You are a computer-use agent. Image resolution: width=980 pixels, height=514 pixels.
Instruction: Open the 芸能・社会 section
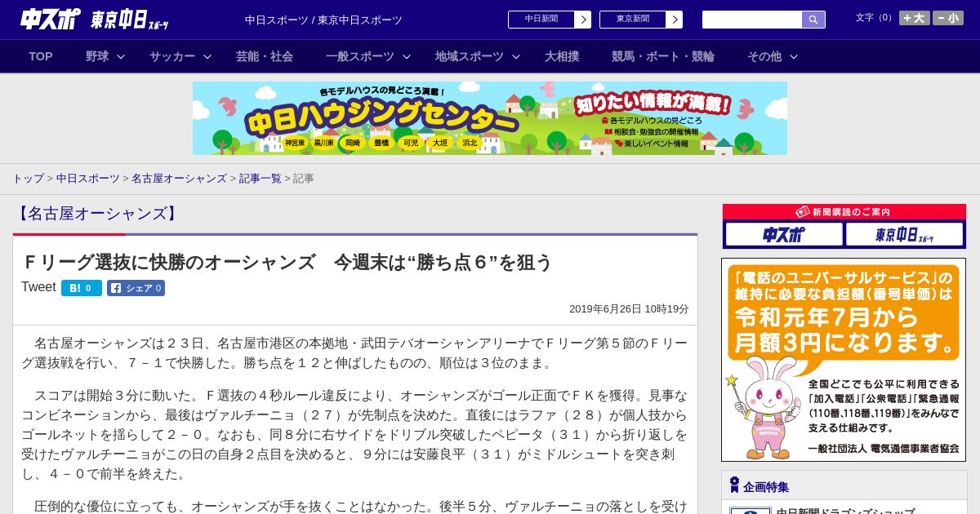(265, 56)
